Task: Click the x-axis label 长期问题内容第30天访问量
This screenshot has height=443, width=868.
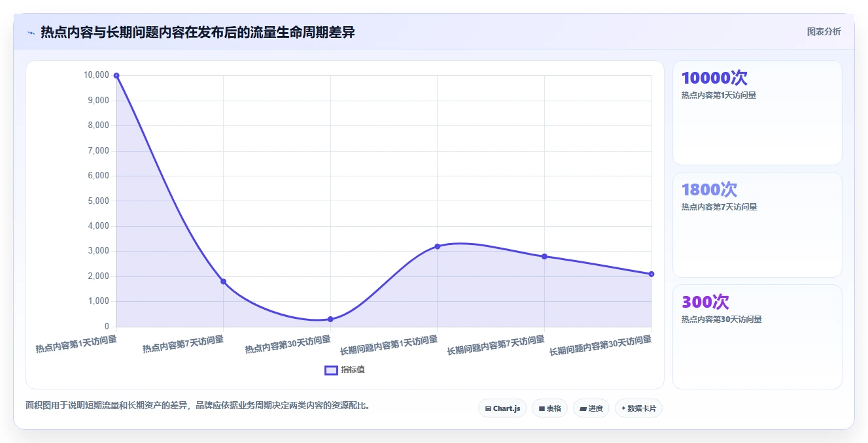Action: (x=600, y=345)
